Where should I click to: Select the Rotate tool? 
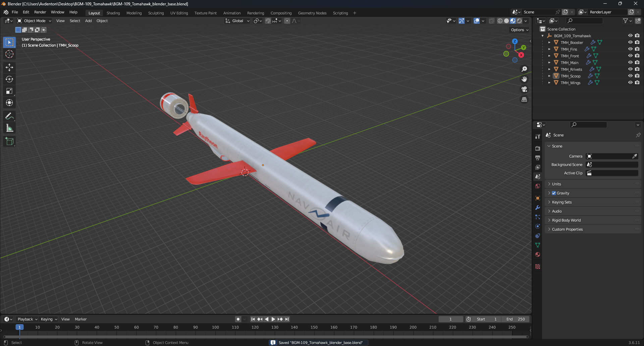pos(9,79)
